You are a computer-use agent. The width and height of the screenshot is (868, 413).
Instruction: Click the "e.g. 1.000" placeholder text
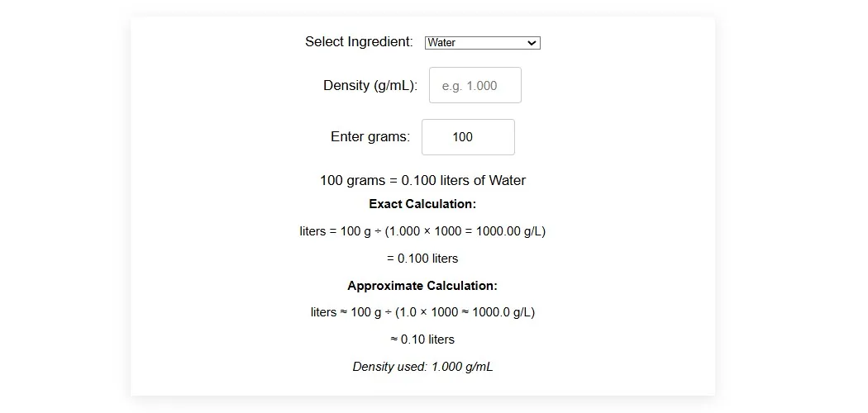pyautogui.click(x=470, y=86)
